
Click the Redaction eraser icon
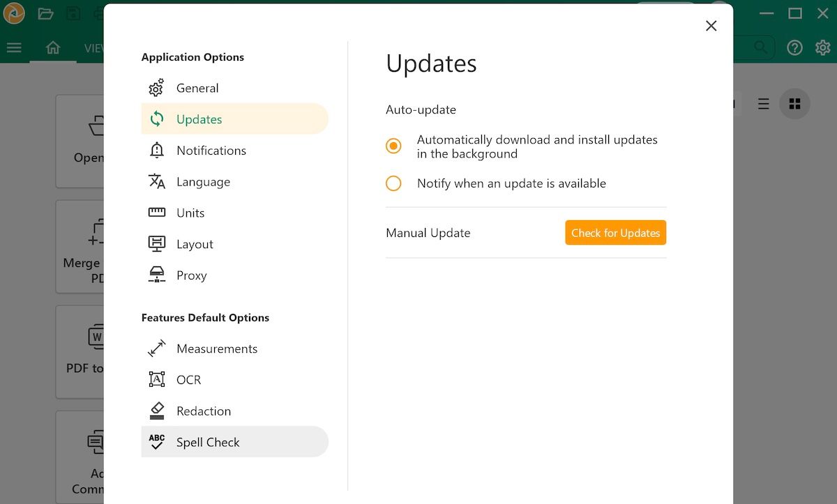pos(156,411)
